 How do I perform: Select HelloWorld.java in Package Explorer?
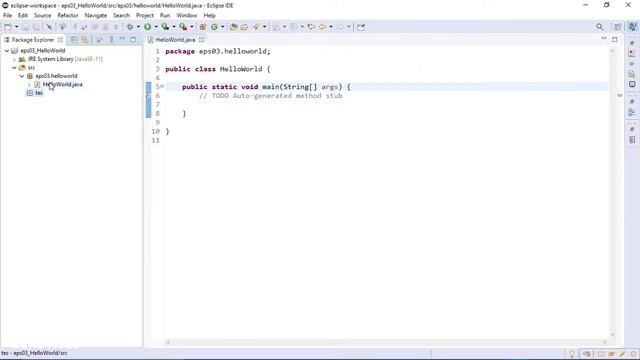pos(62,84)
